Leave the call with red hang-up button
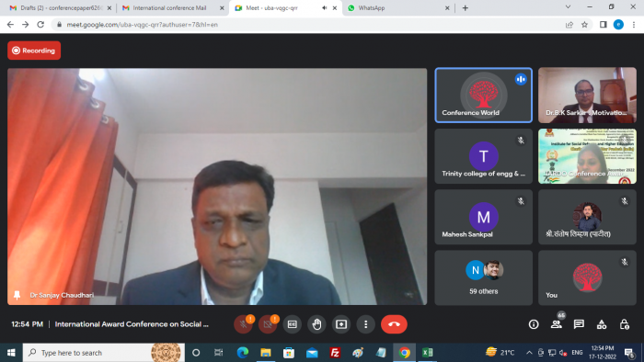The height and width of the screenshot is (362, 644). tap(394, 324)
